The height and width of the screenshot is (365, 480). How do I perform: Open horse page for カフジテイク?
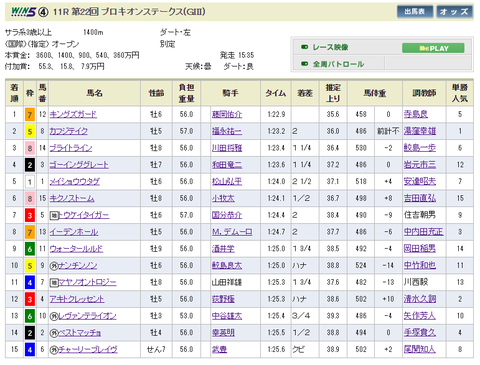pyautogui.click(x=69, y=131)
